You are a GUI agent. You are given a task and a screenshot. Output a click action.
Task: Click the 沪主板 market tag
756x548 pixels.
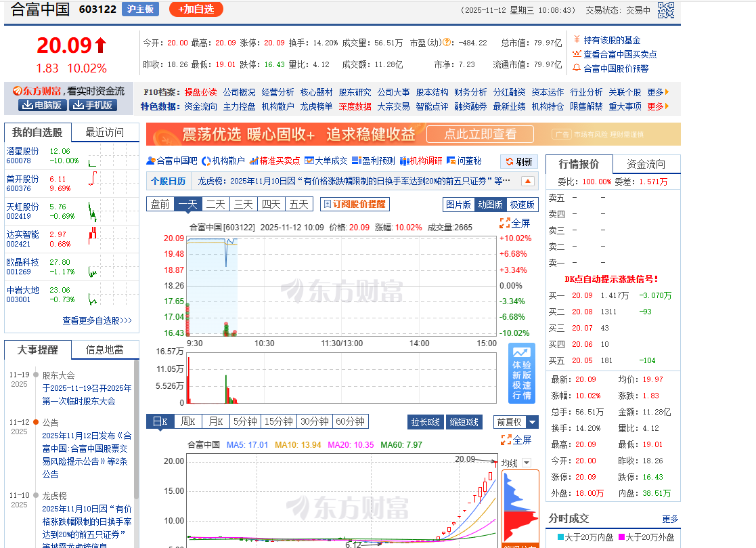pyautogui.click(x=140, y=9)
